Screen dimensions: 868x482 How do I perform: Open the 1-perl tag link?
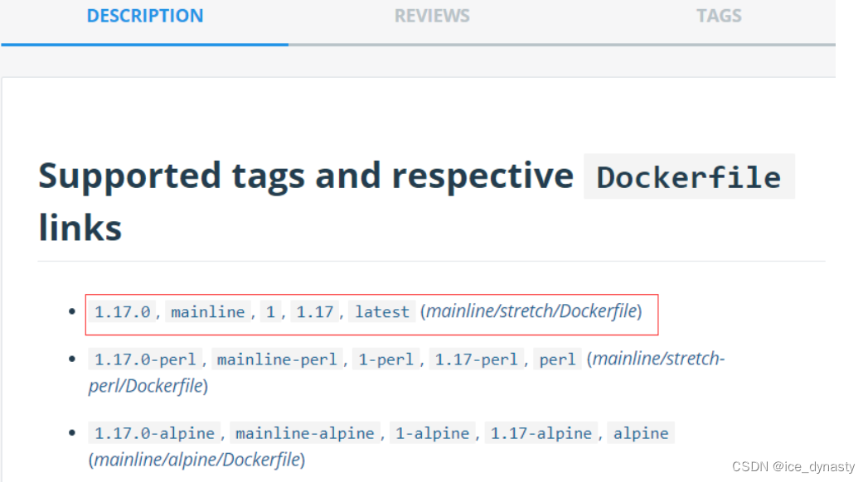click(386, 359)
